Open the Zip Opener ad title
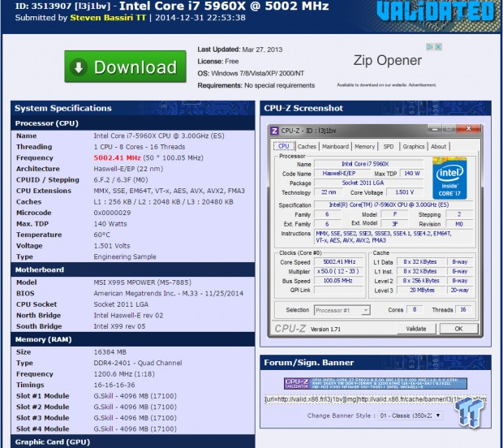 387,60
